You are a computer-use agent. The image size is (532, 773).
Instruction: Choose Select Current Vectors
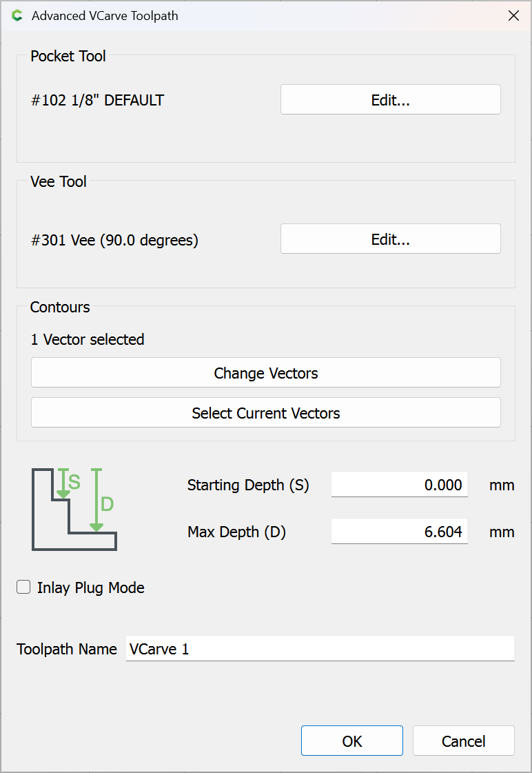click(265, 413)
